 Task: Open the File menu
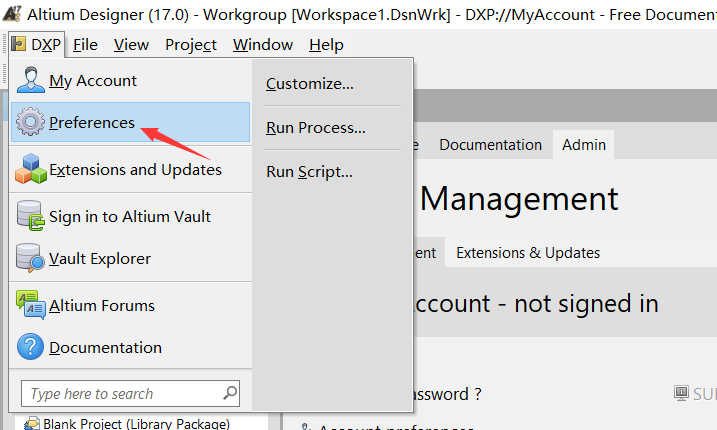[85, 44]
